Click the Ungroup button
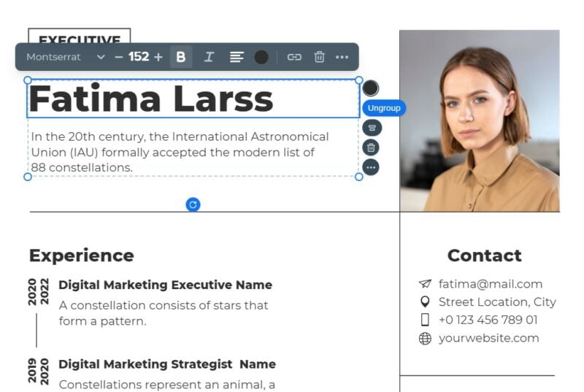The width and height of the screenshot is (584, 392). (x=384, y=108)
